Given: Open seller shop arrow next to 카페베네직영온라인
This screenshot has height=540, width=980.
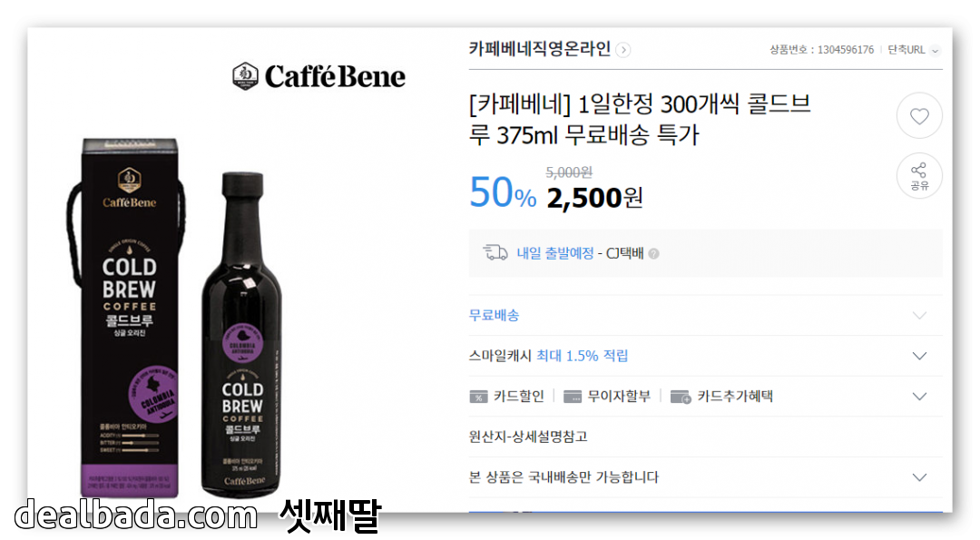Looking at the screenshot, I should [622, 50].
